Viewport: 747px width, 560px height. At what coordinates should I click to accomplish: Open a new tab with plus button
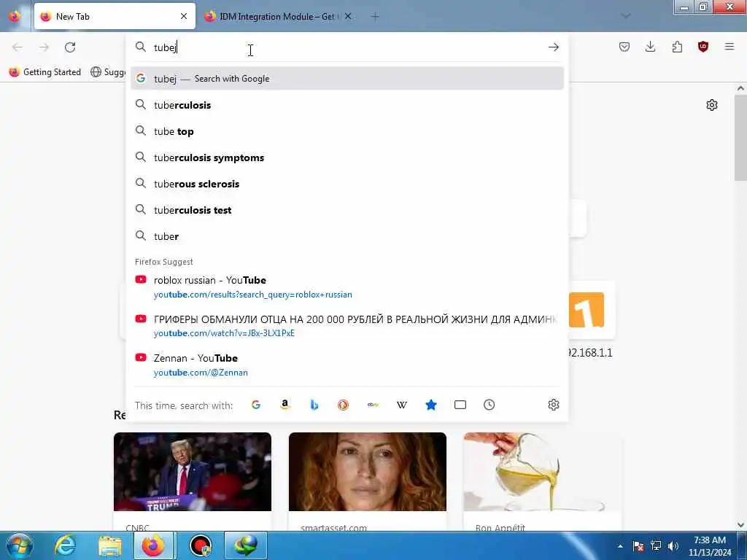(375, 17)
